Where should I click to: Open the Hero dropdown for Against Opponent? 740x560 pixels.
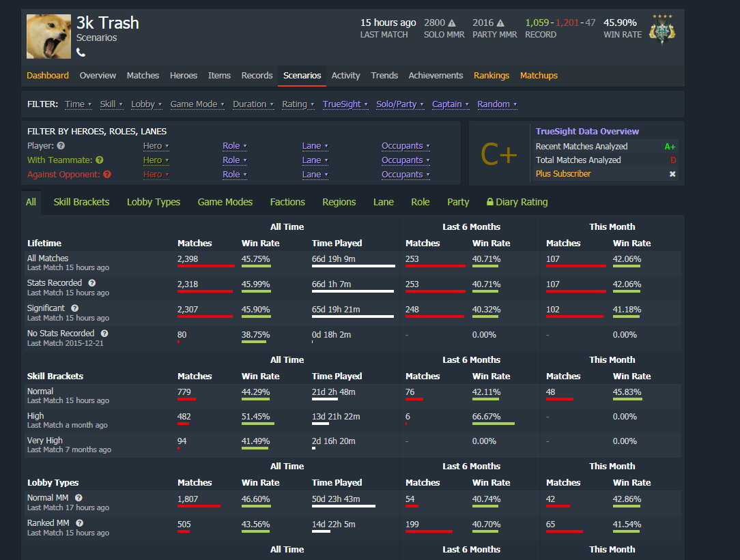point(156,175)
